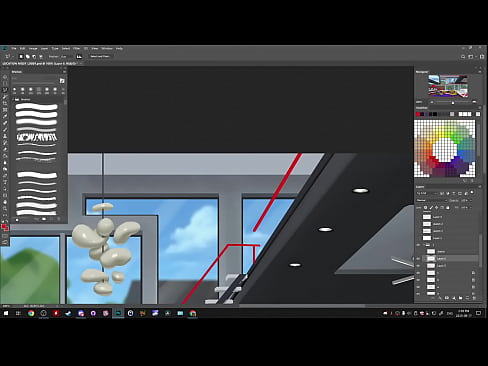488x366 pixels.
Task: Open the layer blend mode dropdown
Action: click(432, 200)
